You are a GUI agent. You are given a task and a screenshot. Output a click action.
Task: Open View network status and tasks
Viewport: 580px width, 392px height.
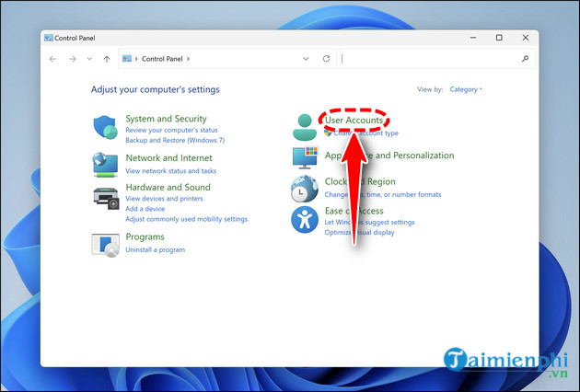pos(170,171)
